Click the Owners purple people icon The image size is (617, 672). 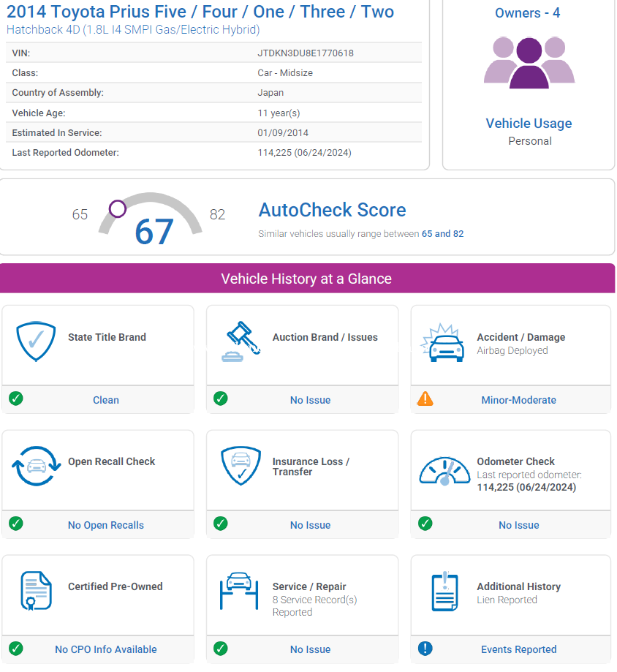(x=529, y=63)
